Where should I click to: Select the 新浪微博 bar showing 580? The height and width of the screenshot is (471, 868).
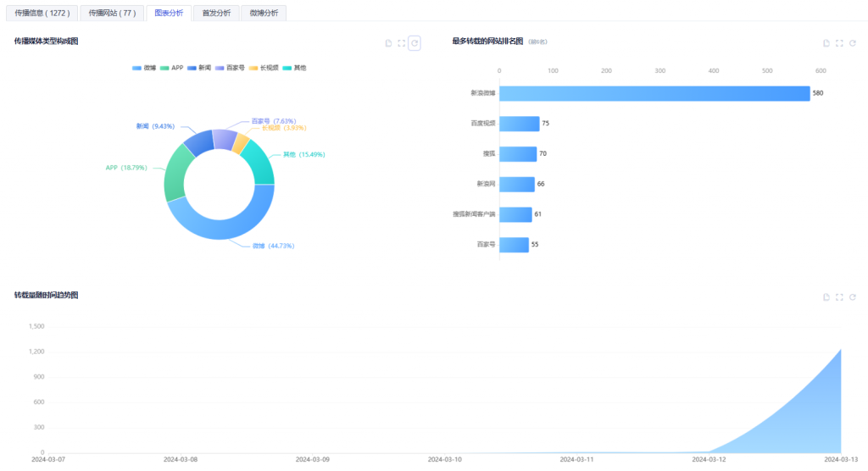click(x=654, y=93)
